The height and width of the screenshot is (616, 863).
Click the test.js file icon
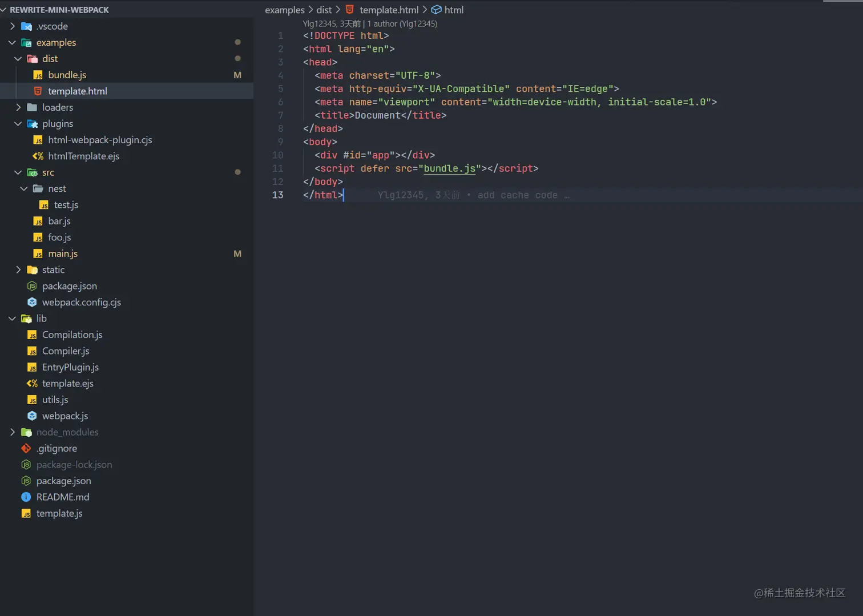(x=44, y=205)
